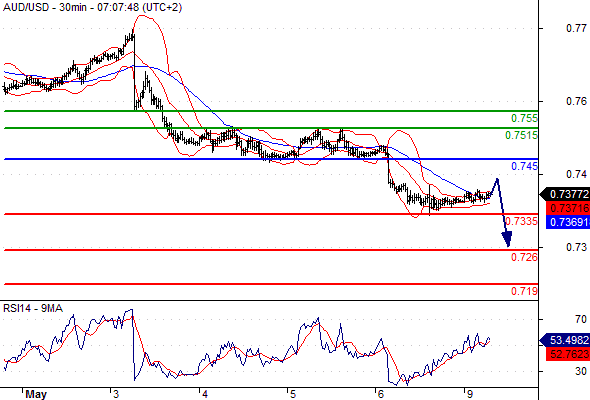Click the current price tag 0.73772

(565, 194)
